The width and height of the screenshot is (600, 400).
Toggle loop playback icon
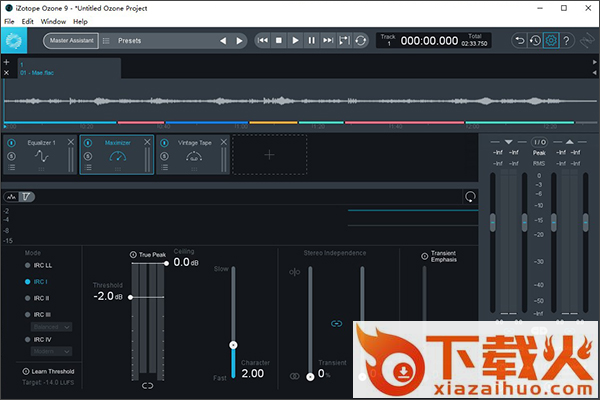click(360, 41)
